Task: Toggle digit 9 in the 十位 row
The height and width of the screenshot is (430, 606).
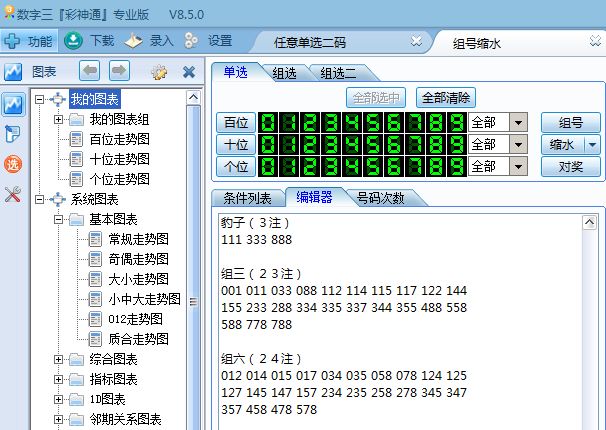Action: pos(455,144)
